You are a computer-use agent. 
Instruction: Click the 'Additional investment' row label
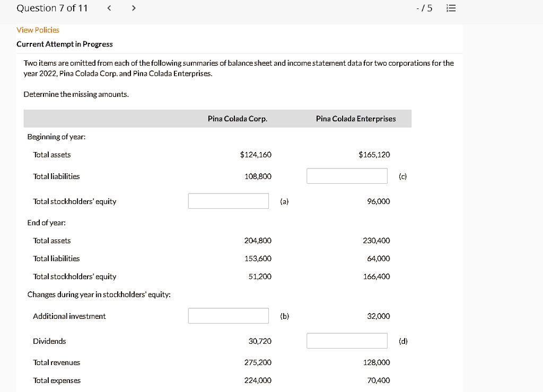click(69, 316)
